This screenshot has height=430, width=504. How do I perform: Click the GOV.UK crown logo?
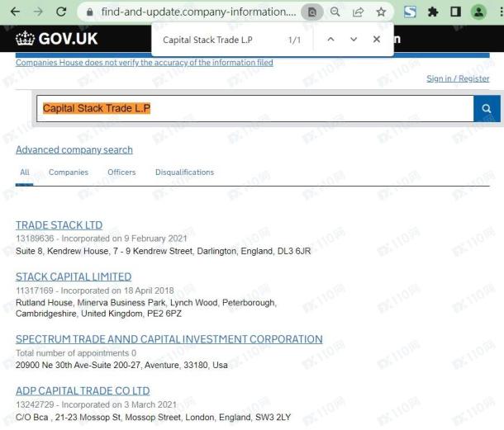click(56, 39)
